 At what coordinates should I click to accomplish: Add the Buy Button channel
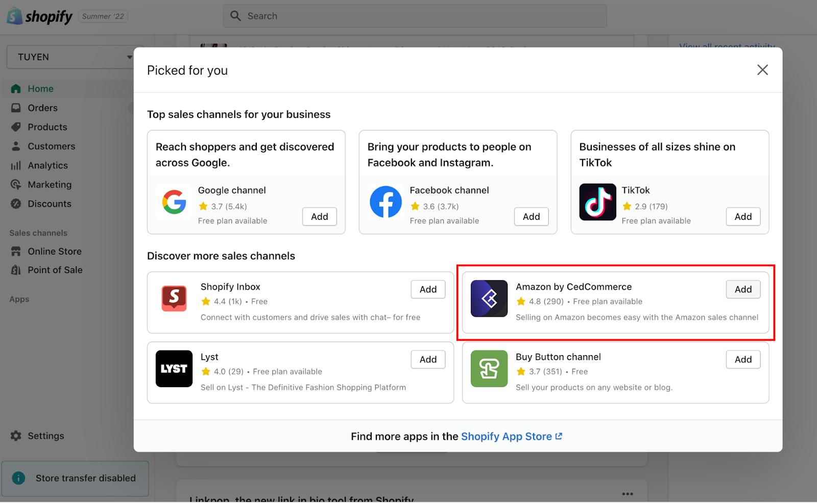coord(743,360)
